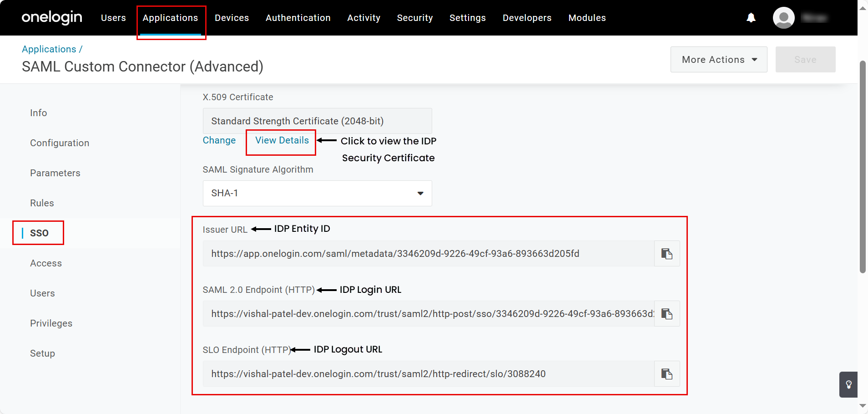Copy the SAML 2.0 Endpoint URL
Screen dimensions: 868x414
point(667,314)
